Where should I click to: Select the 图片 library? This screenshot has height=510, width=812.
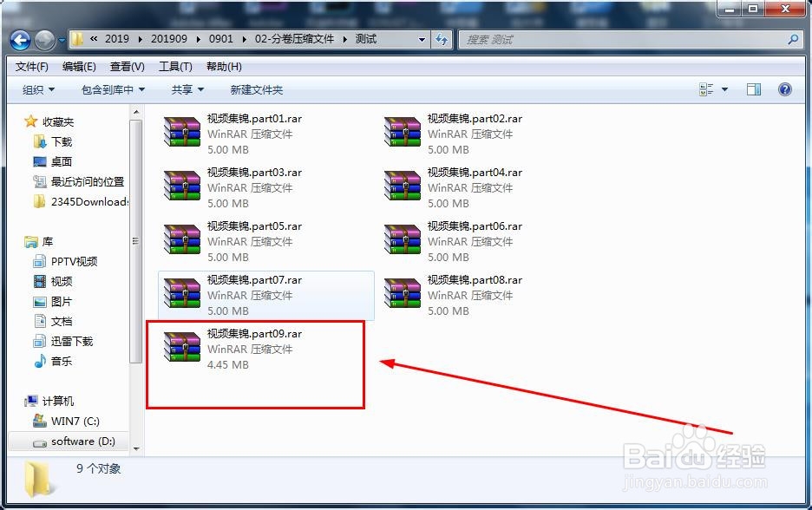(52, 301)
